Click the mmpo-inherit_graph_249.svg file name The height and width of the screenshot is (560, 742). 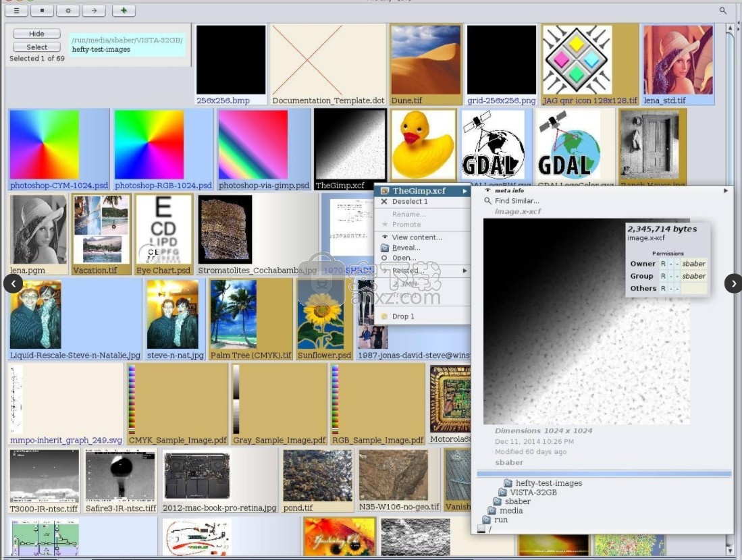pyautogui.click(x=65, y=441)
